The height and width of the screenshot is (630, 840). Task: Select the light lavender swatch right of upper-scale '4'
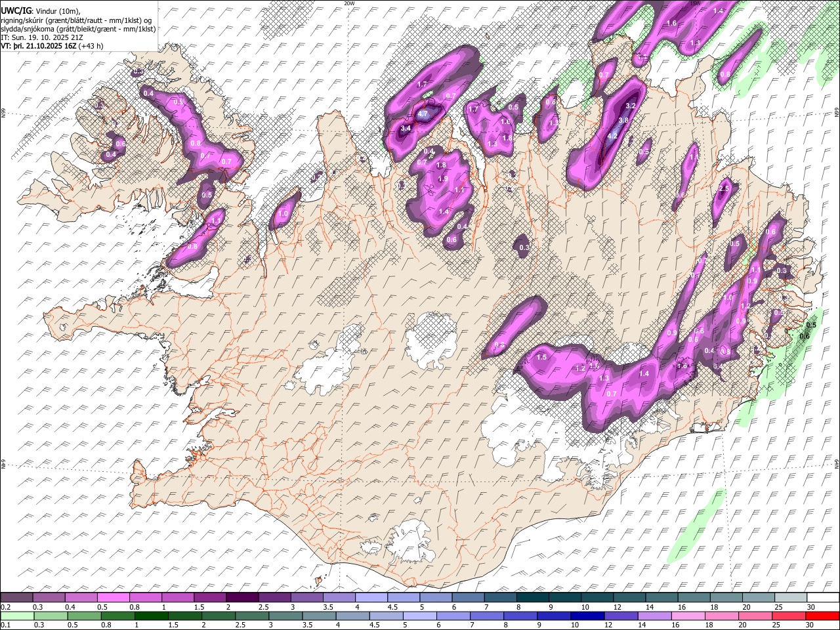click(x=371, y=598)
